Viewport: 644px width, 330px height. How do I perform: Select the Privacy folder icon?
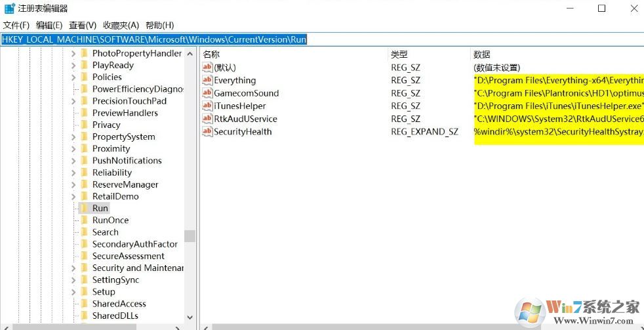(x=84, y=125)
